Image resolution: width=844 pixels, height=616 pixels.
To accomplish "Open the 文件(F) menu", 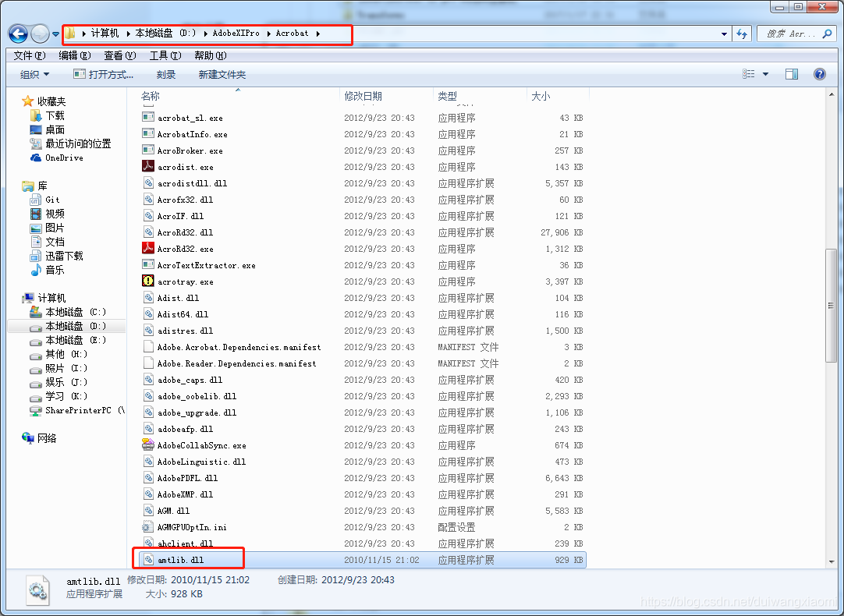I will (30, 55).
